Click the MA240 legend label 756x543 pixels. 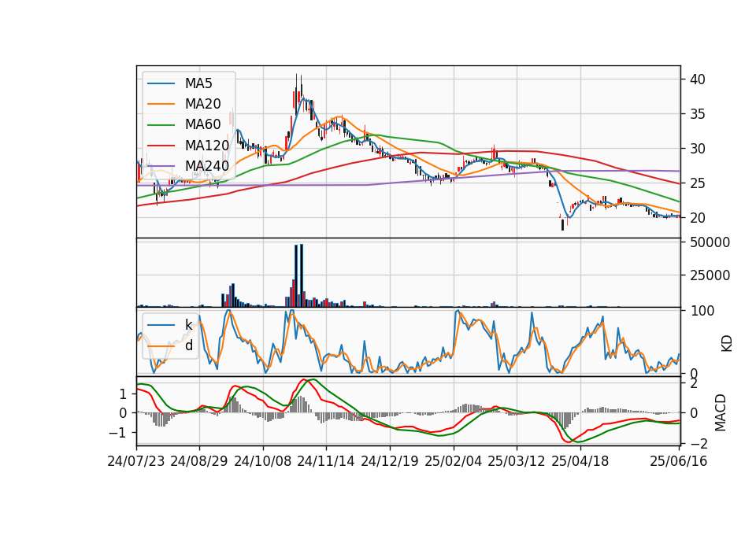207,166
